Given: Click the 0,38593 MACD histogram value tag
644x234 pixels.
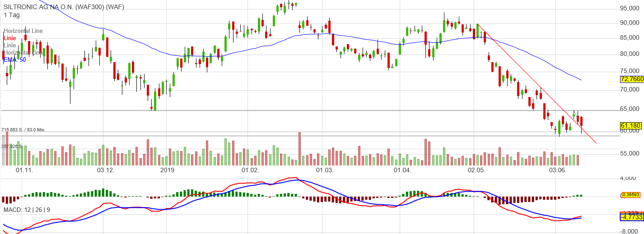Looking at the screenshot, I should (x=632, y=195).
